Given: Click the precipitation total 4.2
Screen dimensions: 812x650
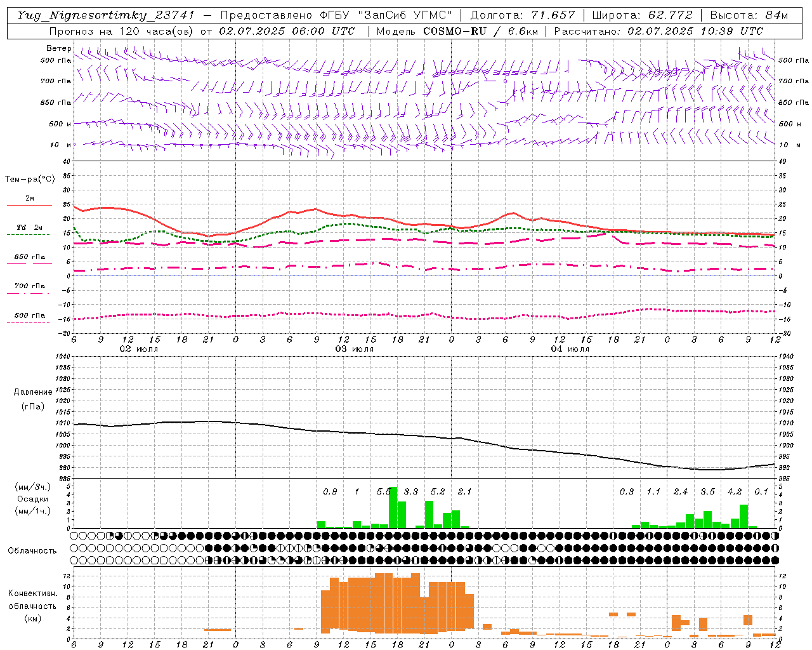Looking at the screenshot, I should click(x=735, y=491).
